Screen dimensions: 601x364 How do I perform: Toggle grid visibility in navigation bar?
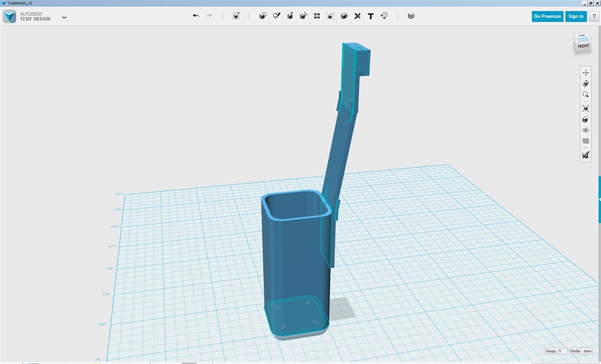[x=586, y=141]
